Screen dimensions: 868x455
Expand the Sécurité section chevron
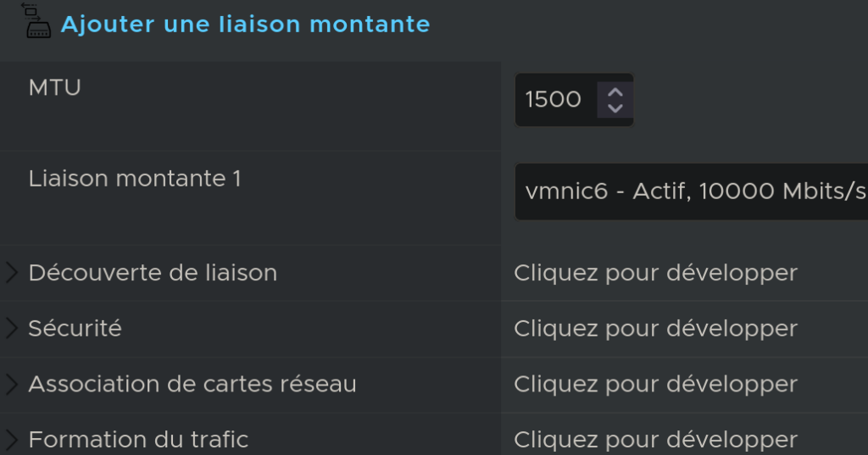coord(12,329)
